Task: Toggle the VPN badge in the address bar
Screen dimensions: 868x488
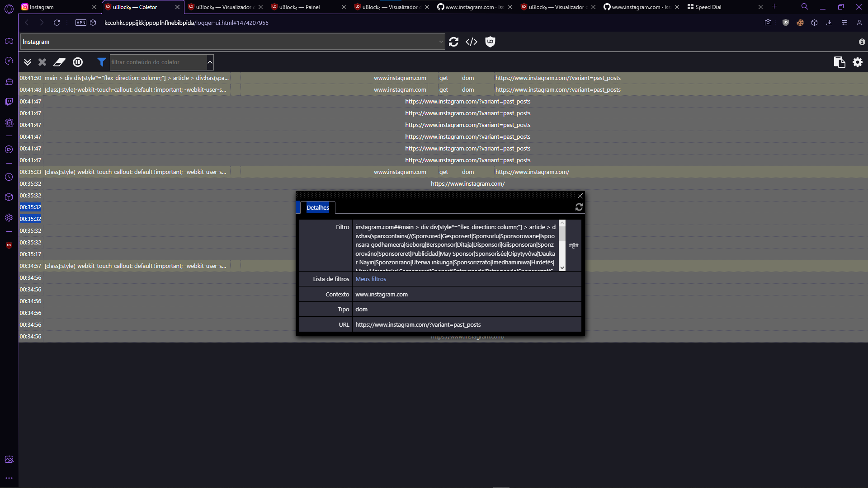Action: coord(80,22)
